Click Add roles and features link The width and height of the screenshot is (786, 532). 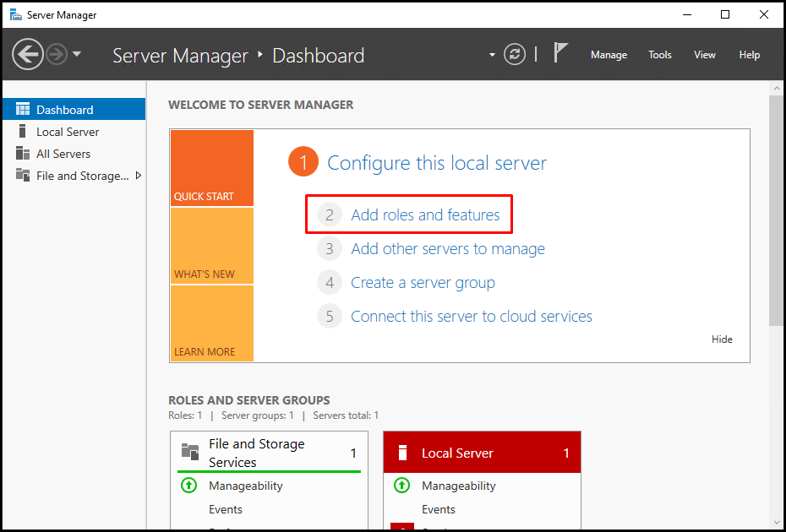pyautogui.click(x=425, y=214)
